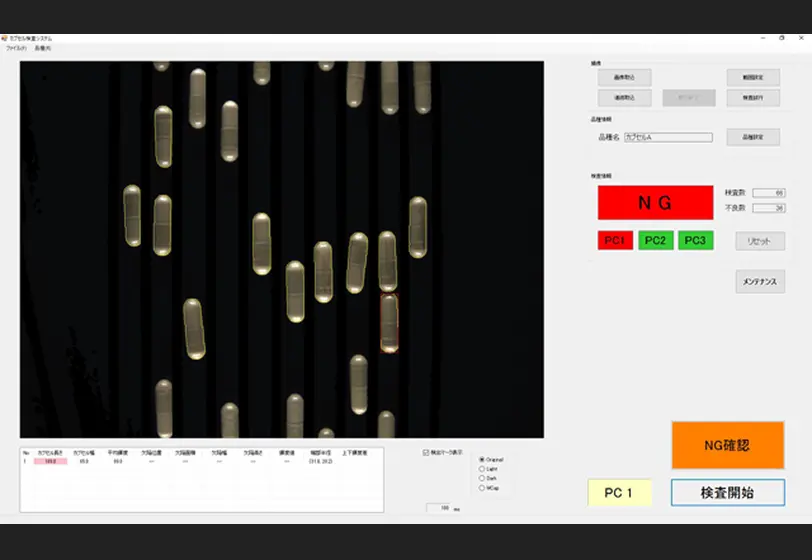This screenshot has width=812, height=560.
Task: Click the 品種名 text field
Action: pos(667,138)
